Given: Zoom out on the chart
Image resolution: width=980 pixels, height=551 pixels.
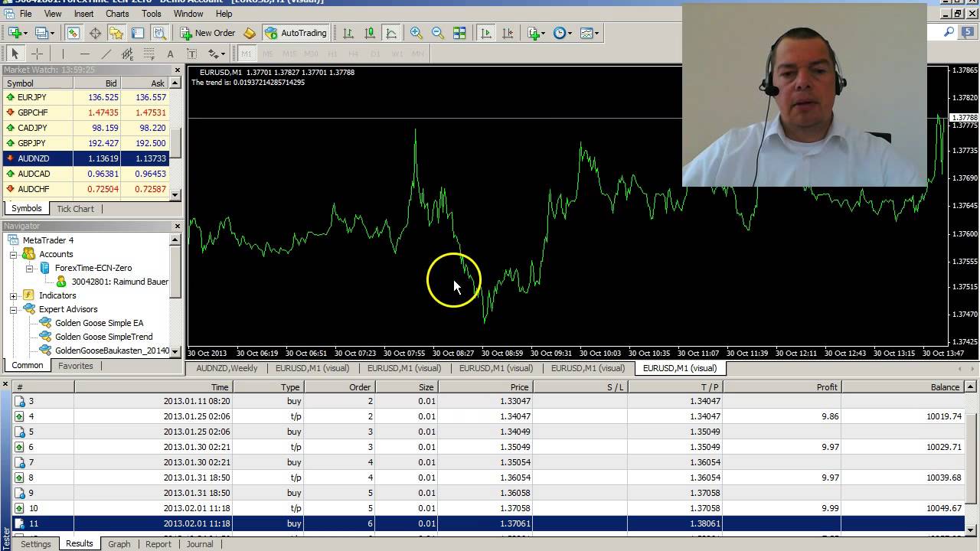Looking at the screenshot, I should tap(437, 33).
